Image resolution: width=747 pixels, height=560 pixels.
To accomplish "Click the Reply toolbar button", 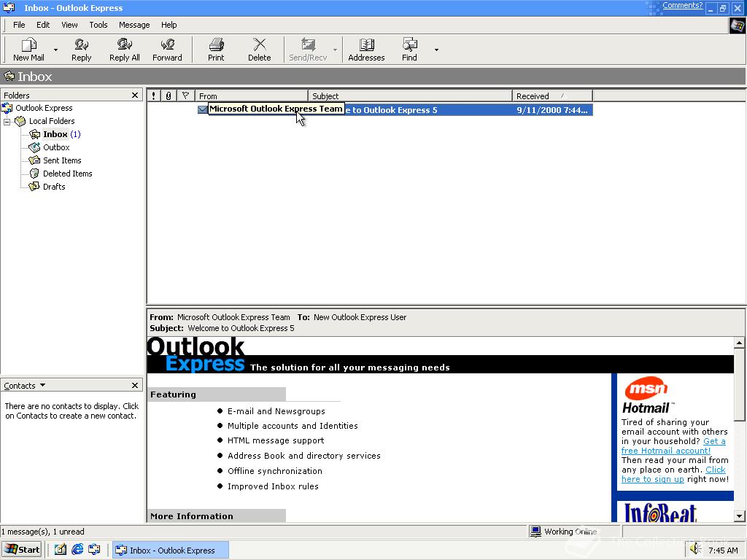I will coord(81,49).
